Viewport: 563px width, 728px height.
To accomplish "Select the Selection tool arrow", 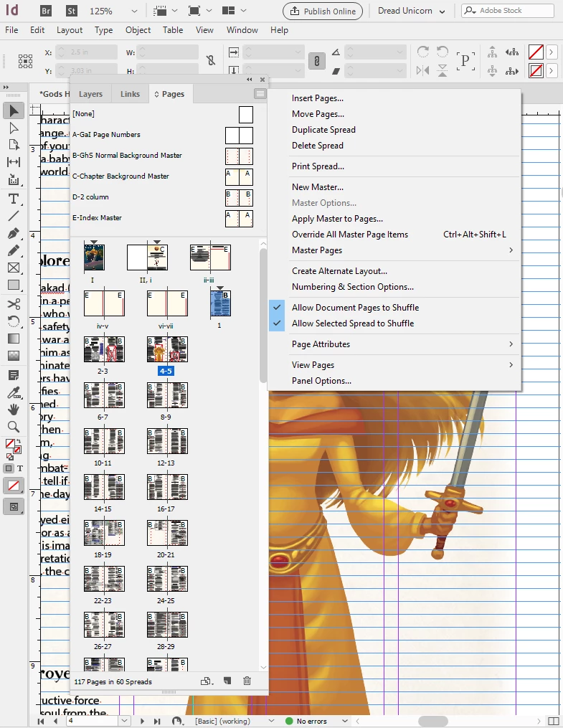I will 14,110.
